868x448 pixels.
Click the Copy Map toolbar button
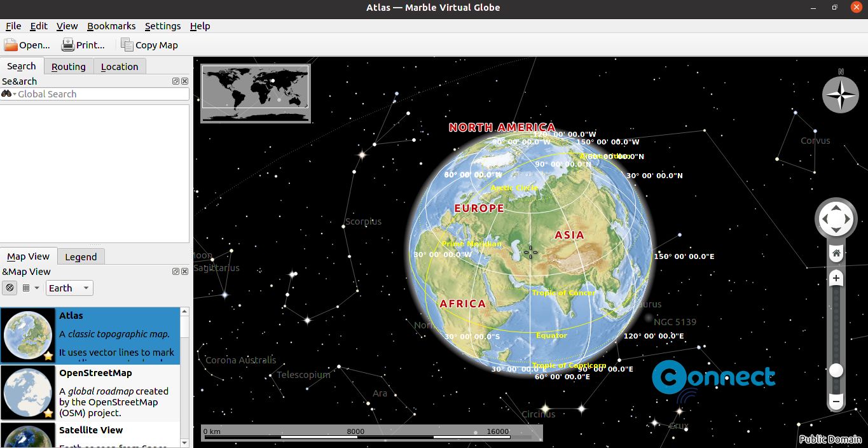(149, 45)
